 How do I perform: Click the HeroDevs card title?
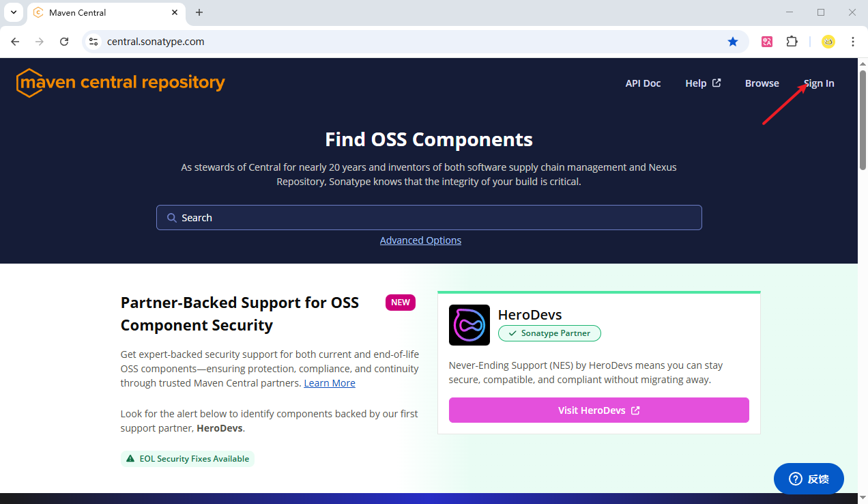(x=530, y=315)
